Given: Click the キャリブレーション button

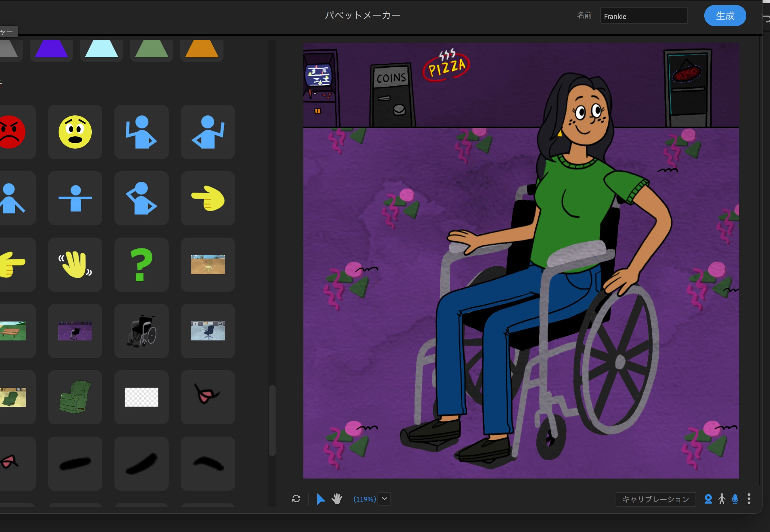Looking at the screenshot, I should (x=656, y=499).
